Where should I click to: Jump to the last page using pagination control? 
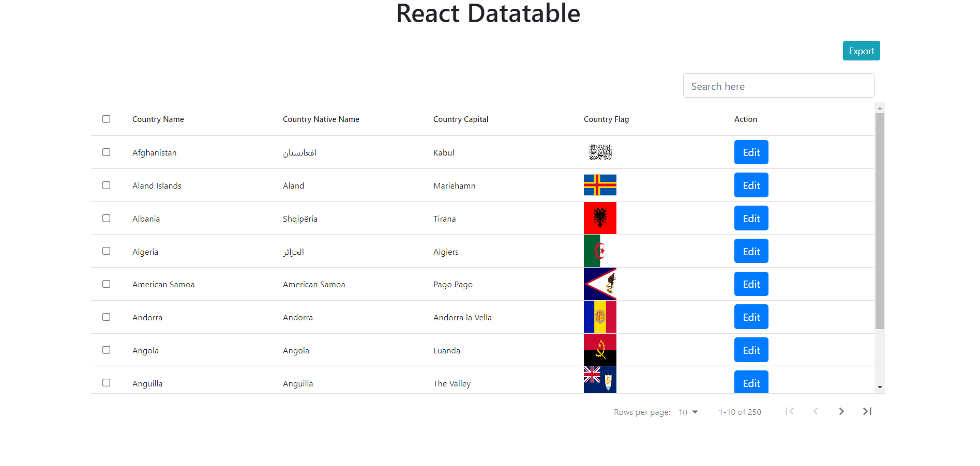click(867, 411)
